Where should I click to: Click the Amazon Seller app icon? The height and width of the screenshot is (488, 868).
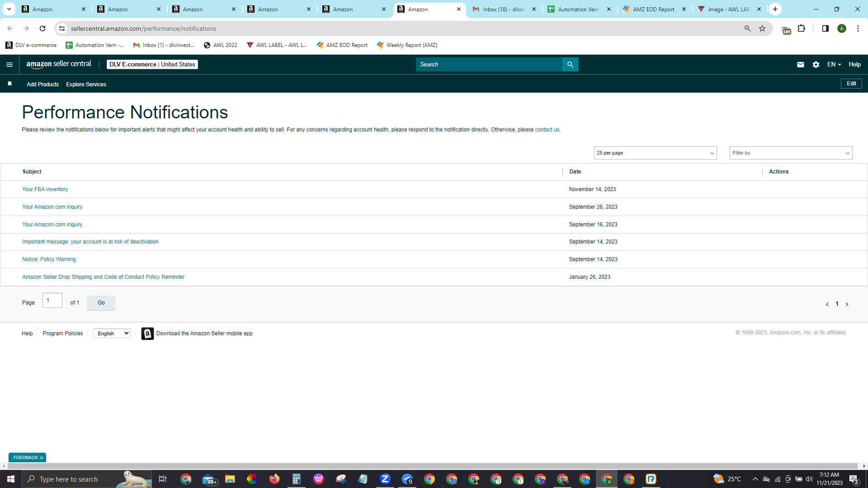pyautogui.click(x=147, y=333)
